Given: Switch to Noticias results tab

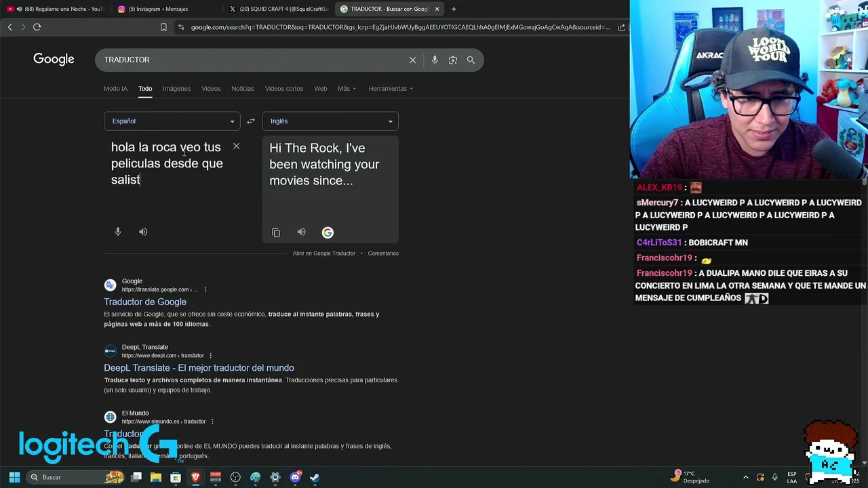Looking at the screenshot, I should [x=243, y=89].
